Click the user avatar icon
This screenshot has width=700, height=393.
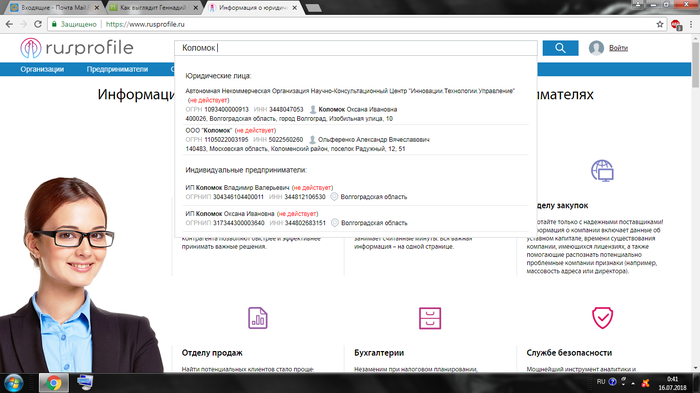(596, 48)
